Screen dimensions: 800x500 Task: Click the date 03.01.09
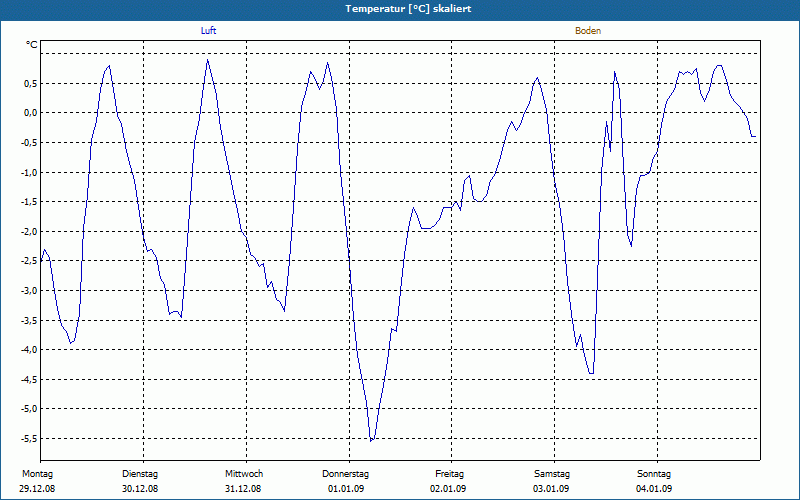[551, 489]
